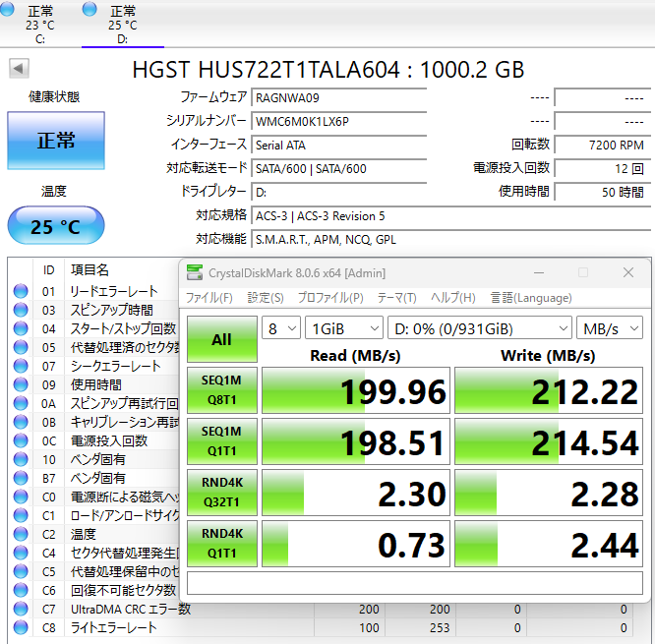The height and width of the screenshot is (644, 655).
Task: Click status dot for attribute C4
Action: point(21,553)
